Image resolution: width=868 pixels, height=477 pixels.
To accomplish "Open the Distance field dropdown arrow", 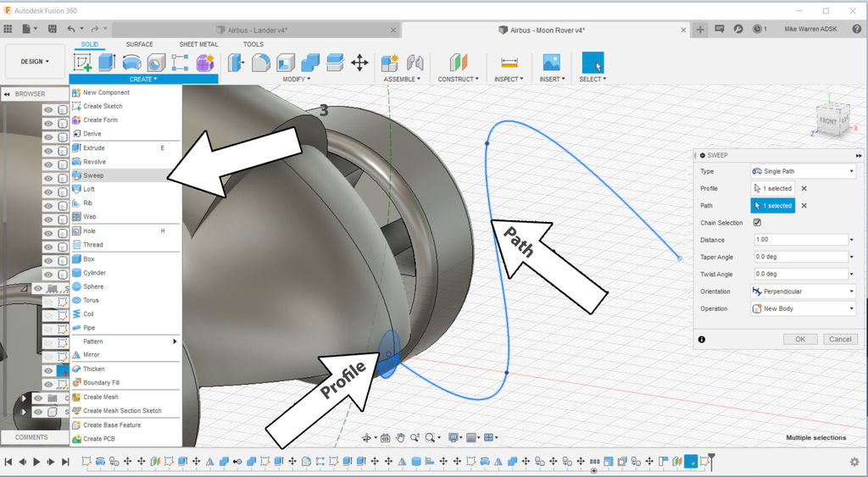I will [x=851, y=240].
